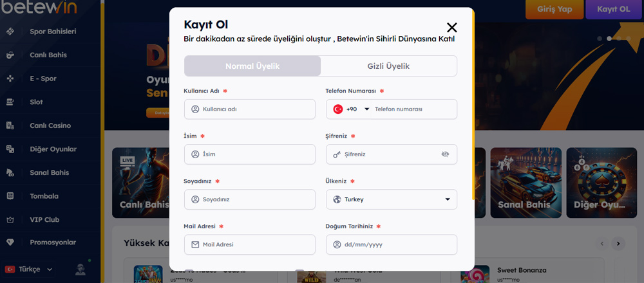Click the Promosyonlar diamond icon
The image size is (644, 283).
tap(10, 243)
